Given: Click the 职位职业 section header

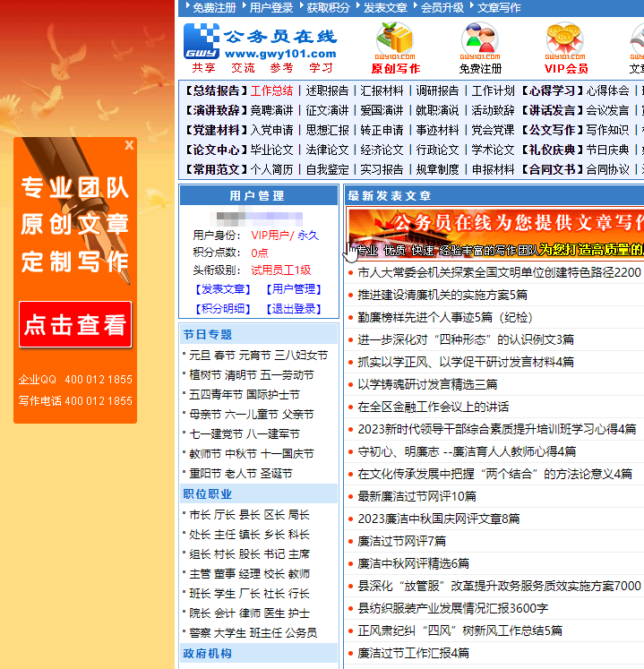Looking at the screenshot, I should pos(208,494).
